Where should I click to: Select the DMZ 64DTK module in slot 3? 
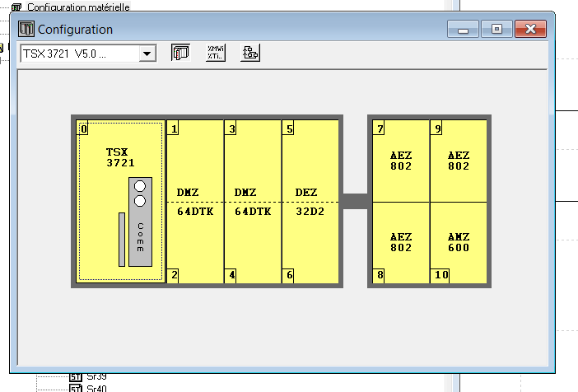(x=253, y=202)
